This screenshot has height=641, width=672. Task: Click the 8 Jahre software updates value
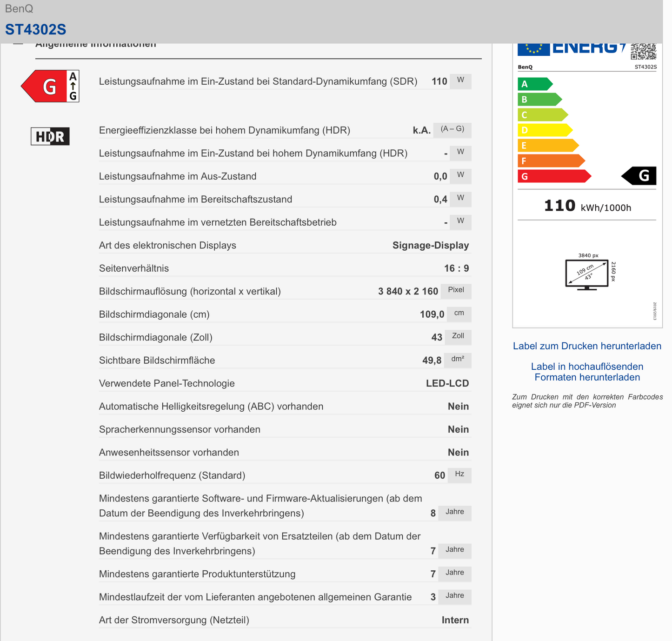tap(433, 513)
